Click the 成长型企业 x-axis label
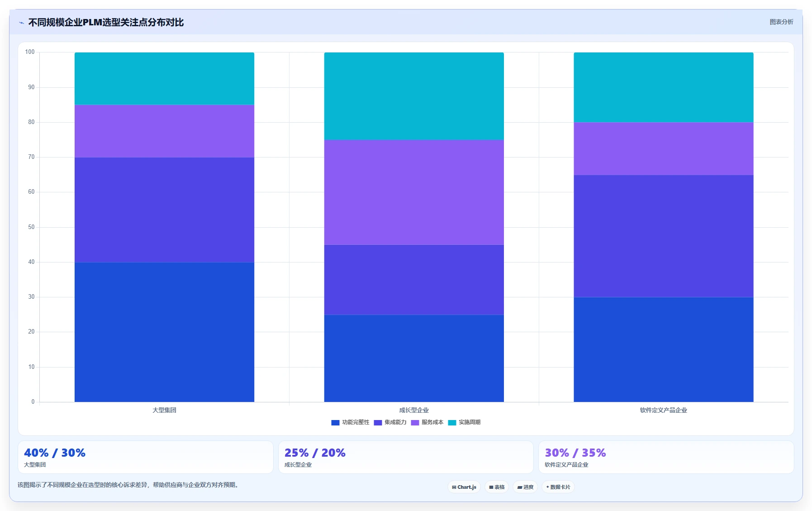Screen dimensions: 812x511 [414, 410]
